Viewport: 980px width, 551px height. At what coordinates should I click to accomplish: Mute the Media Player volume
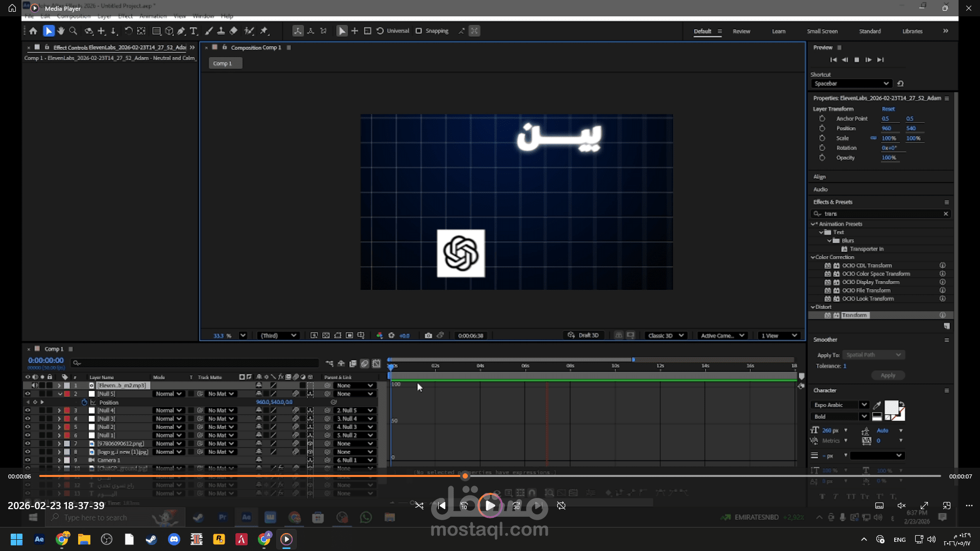[901, 506]
